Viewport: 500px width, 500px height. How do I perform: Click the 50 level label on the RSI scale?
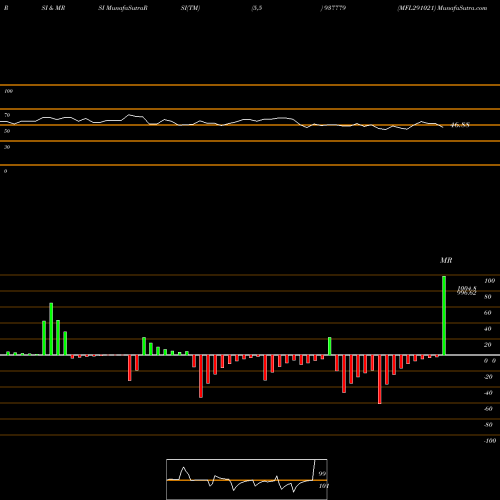7,131
